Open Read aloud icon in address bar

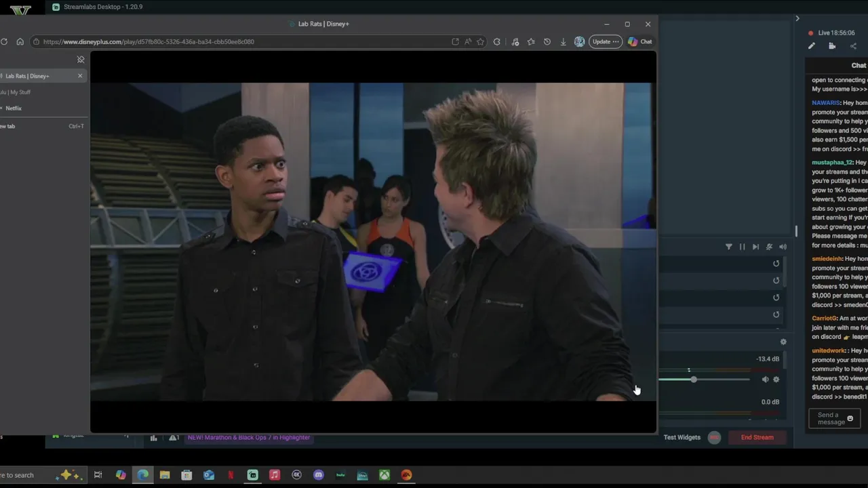pyautogui.click(x=468, y=41)
